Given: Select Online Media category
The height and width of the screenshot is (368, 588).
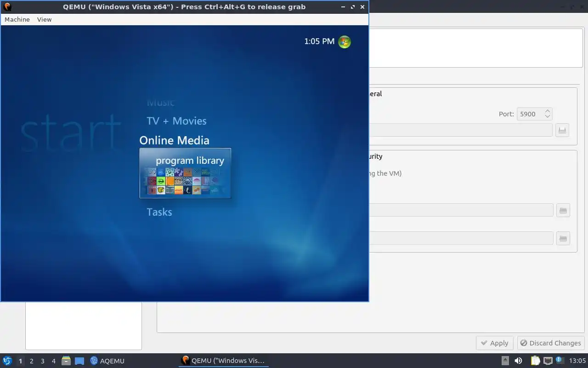Looking at the screenshot, I should point(174,140).
